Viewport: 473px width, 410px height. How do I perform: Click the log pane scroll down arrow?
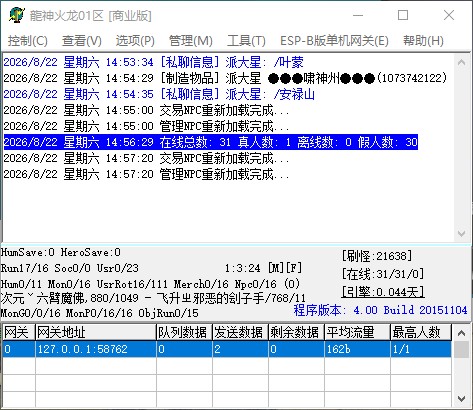(x=462, y=233)
